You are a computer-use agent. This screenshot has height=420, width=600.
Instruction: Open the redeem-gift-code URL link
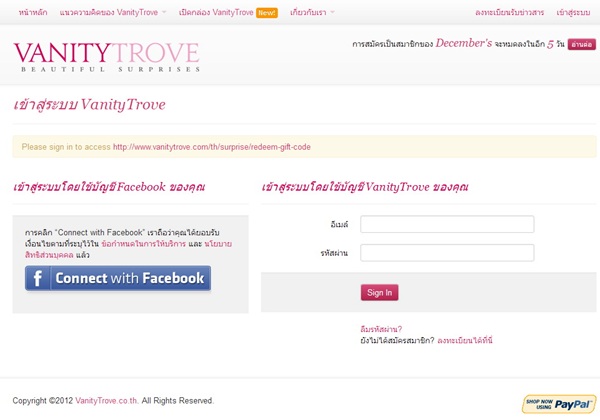pyautogui.click(x=212, y=147)
